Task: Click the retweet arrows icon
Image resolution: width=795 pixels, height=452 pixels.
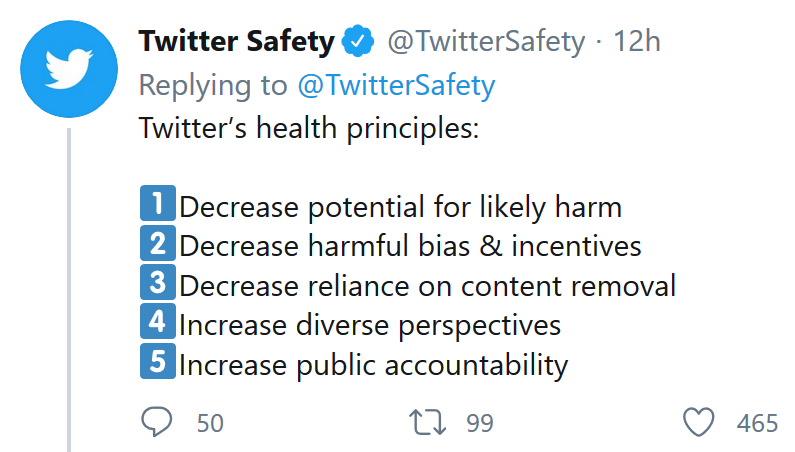Action: [x=427, y=423]
